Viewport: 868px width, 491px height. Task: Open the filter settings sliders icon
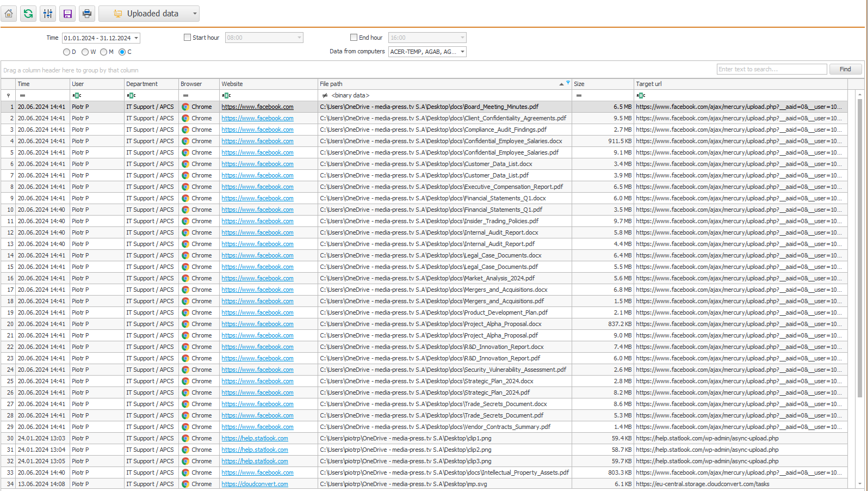coord(48,14)
